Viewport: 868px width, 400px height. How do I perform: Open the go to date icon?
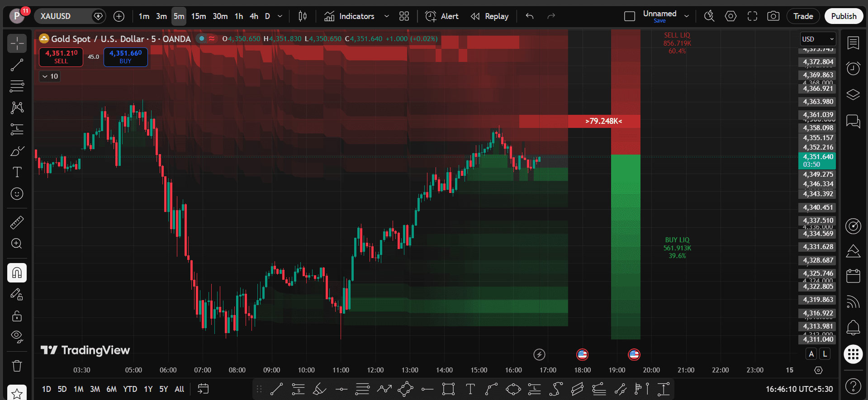point(203,389)
